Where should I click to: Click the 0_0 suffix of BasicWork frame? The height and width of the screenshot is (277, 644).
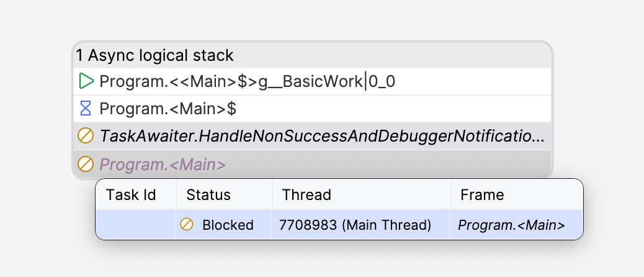point(382,82)
